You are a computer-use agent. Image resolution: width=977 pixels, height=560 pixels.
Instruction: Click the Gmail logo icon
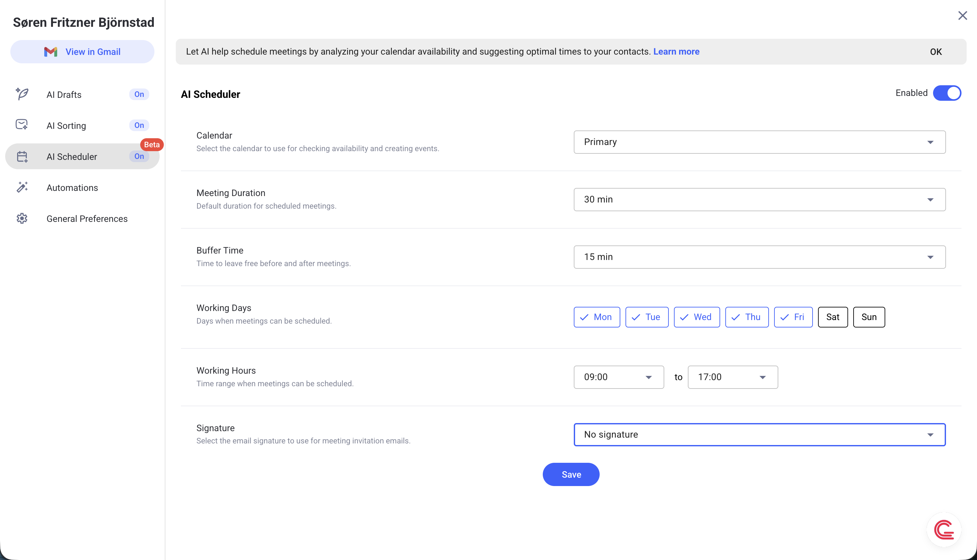coord(50,52)
